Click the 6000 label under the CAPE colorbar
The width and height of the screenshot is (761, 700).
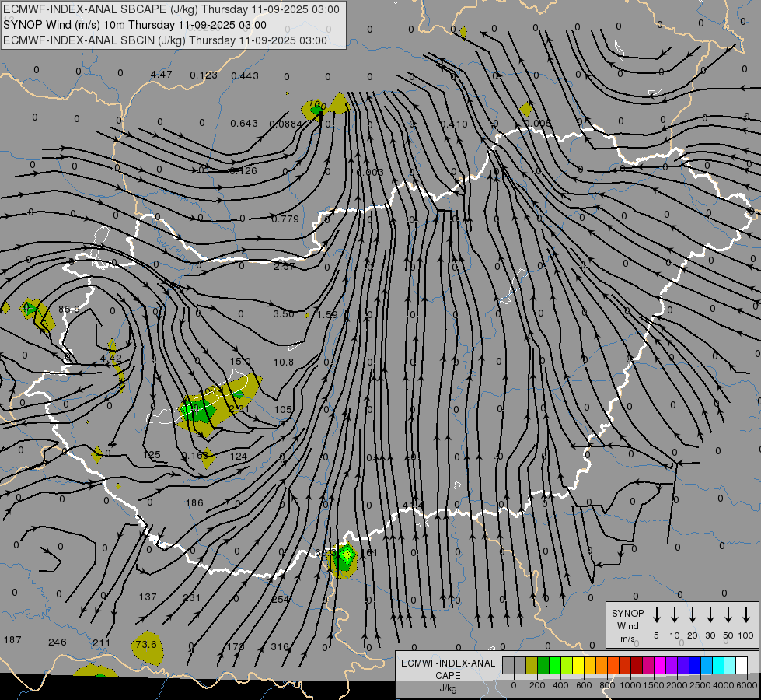click(x=747, y=685)
